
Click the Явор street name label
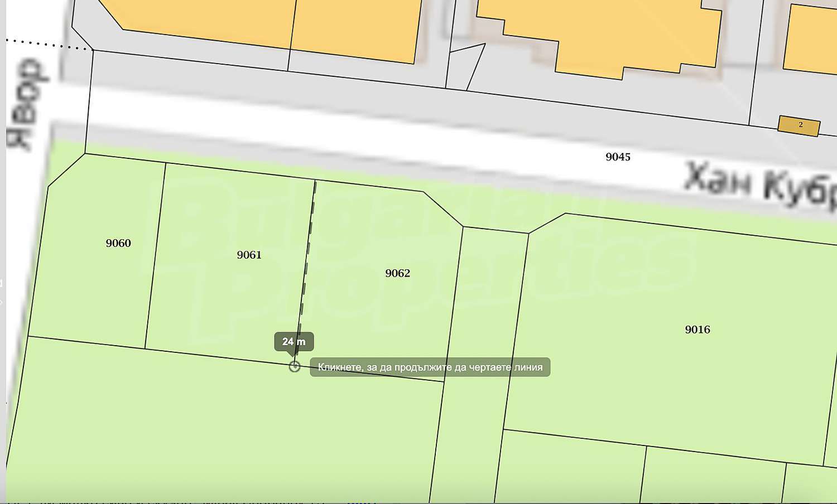coord(26,104)
